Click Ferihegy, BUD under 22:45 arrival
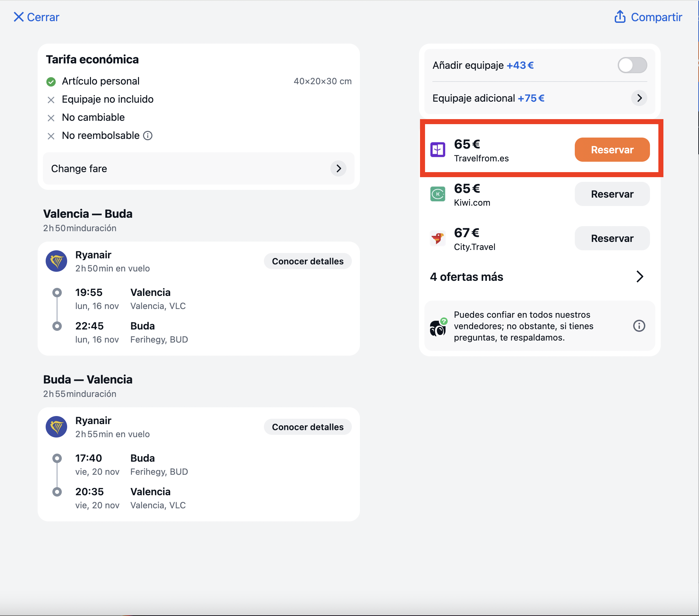Viewport: 699px width, 616px height. (159, 340)
